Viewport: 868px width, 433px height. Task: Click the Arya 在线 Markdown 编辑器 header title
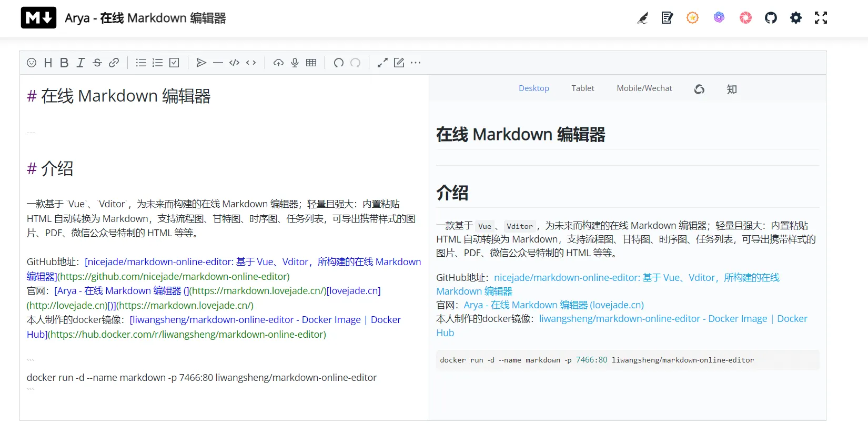coord(145,18)
